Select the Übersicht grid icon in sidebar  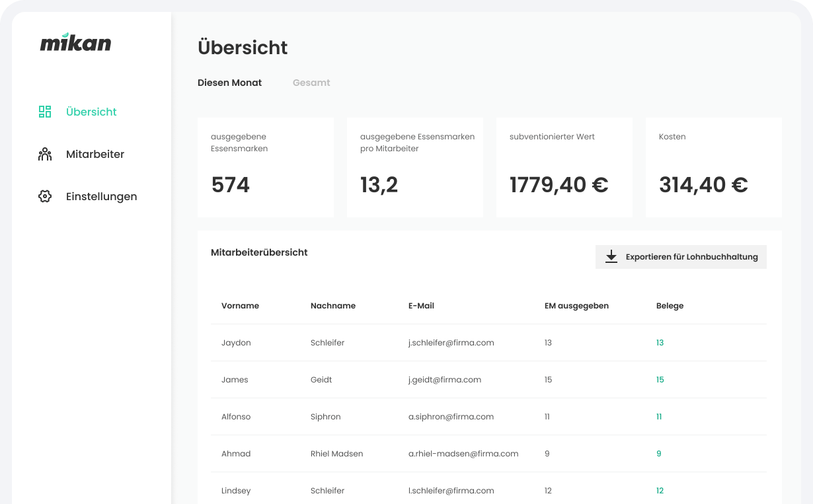coord(44,112)
